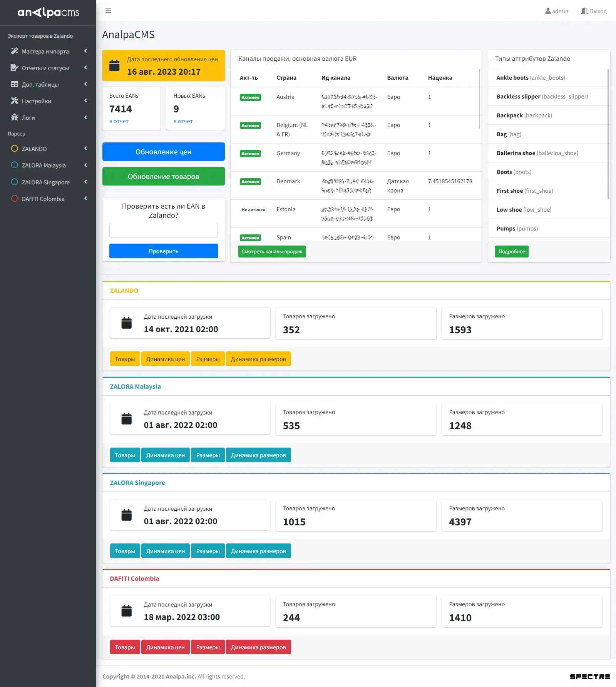616x687 pixels.
Task: Click the calendar icon in ZALORA Singapore section
Action: pos(127,515)
